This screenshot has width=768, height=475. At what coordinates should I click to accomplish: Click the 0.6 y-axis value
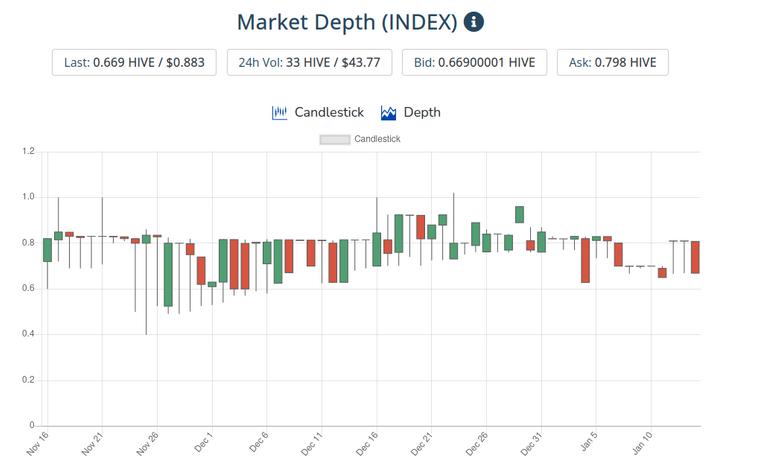28,288
